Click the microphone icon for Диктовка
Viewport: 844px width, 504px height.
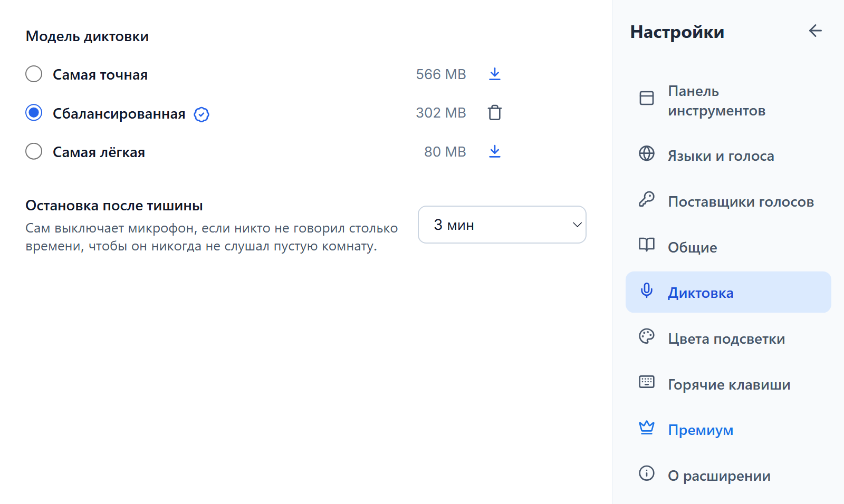coord(647,290)
